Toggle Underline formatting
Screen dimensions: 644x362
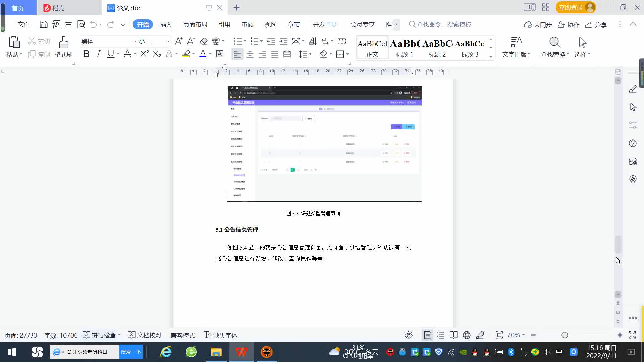coord(110,54)
